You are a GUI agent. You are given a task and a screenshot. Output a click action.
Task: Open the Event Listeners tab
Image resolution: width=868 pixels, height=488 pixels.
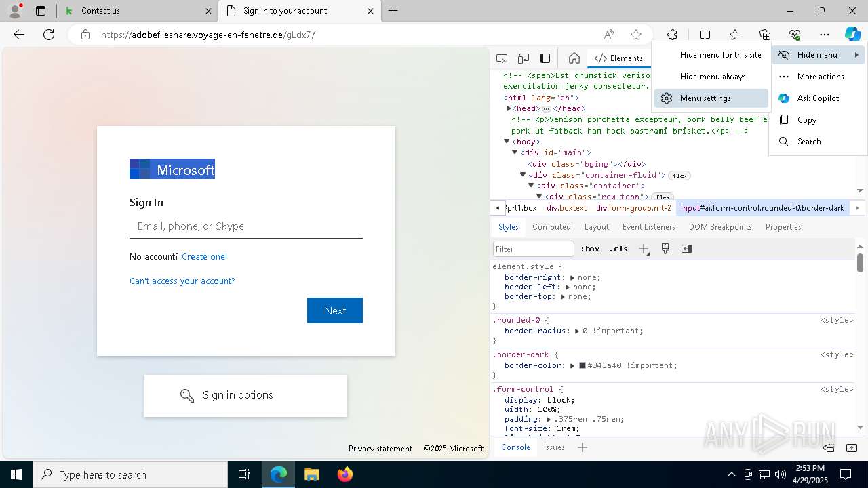click(x=649, y=227)
